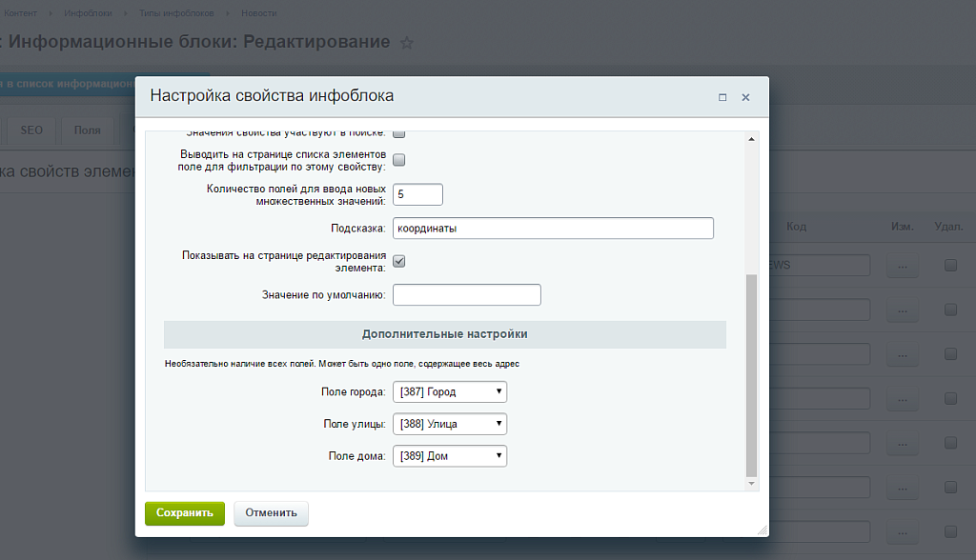Screen dimensions: 976x560
Task: Open the house field dropdown
Action: [x=450, y=456]
